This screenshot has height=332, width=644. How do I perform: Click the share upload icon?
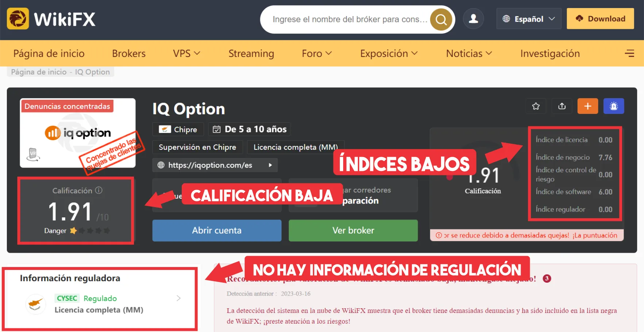pos(562,106)
